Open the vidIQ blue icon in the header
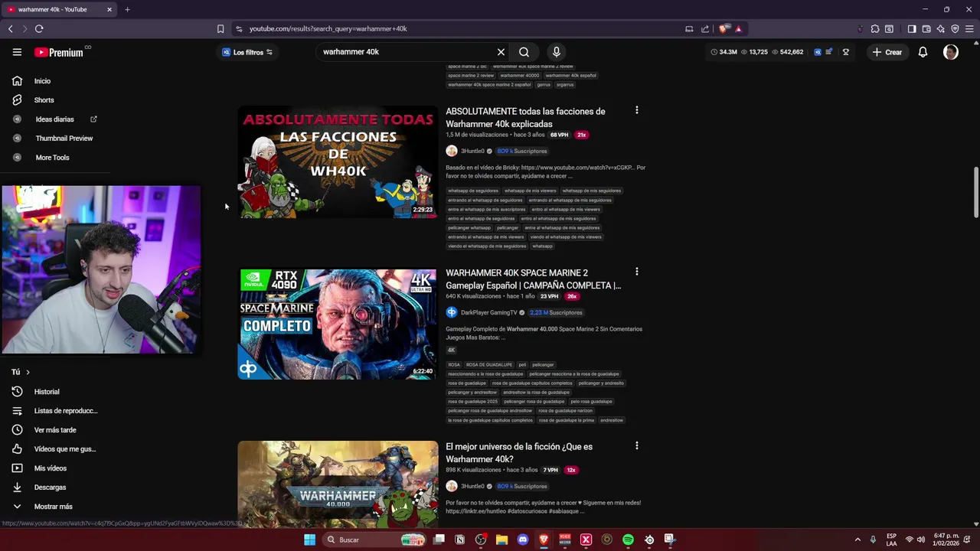The width and height of the screenshot is (980, 551). tap(818, 52)
